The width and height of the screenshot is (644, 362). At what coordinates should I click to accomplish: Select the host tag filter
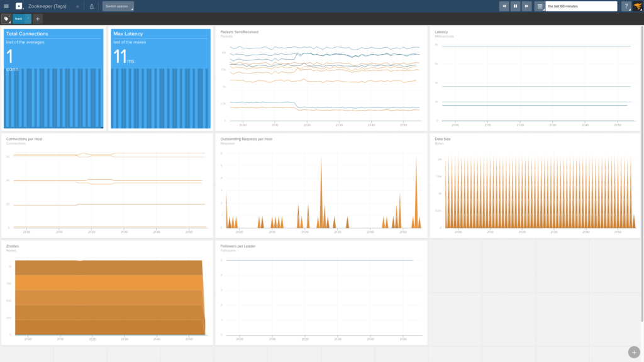click(x=19, y=19)
